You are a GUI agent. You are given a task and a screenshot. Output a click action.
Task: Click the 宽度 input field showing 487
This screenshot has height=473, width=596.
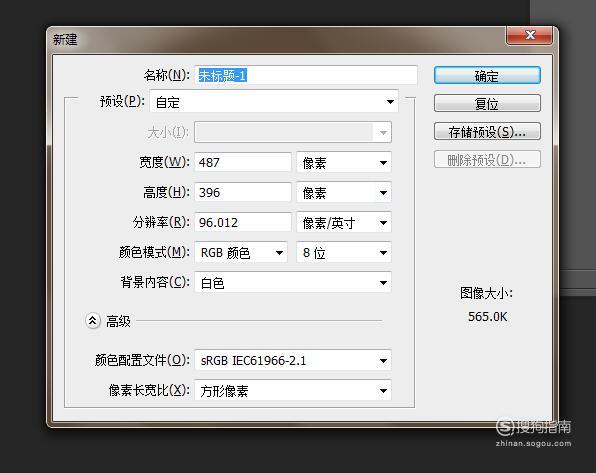click(x=243, y=162)
